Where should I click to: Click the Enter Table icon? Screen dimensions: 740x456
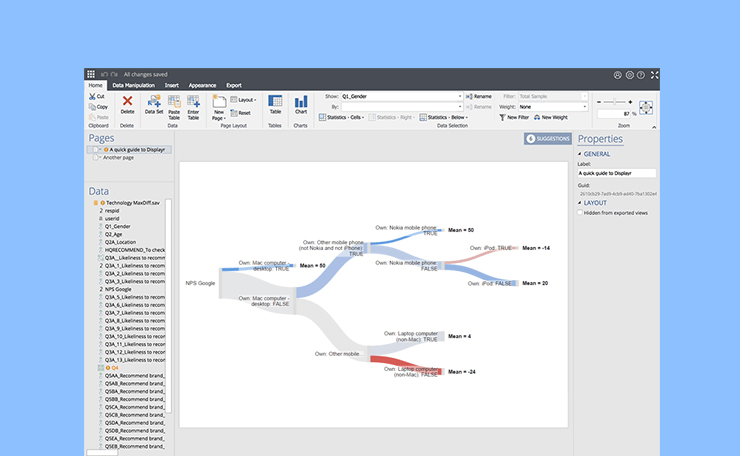[x=193, y=102]
